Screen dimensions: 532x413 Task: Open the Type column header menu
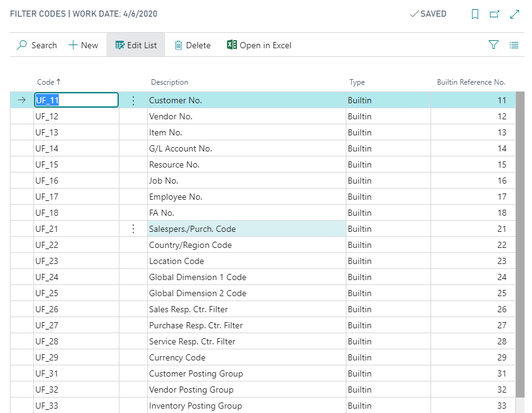click(357, 82)
